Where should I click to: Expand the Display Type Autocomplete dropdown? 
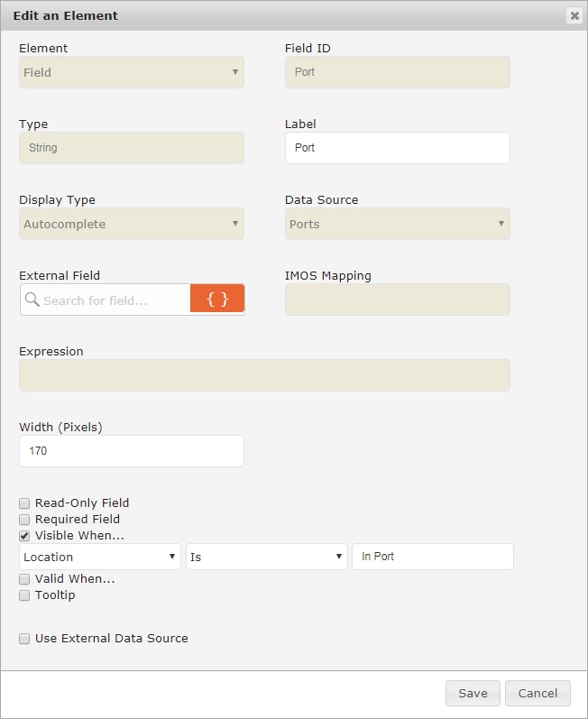[x=132, y=224]
